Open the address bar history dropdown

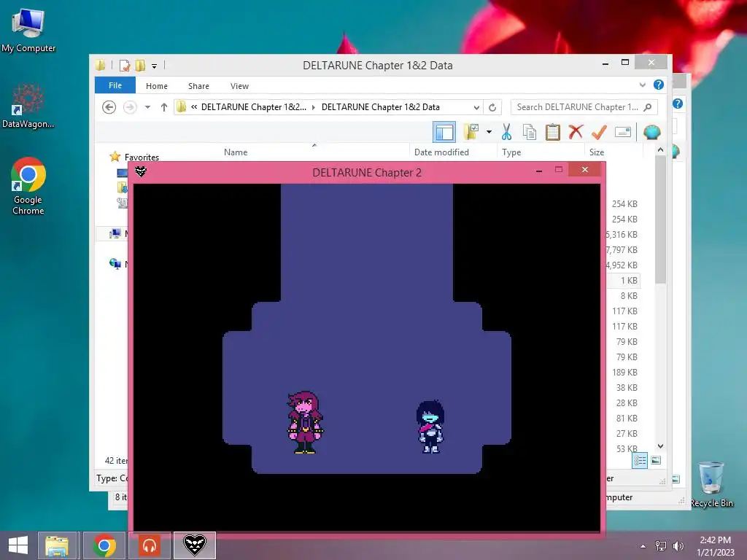pos(476,107)
